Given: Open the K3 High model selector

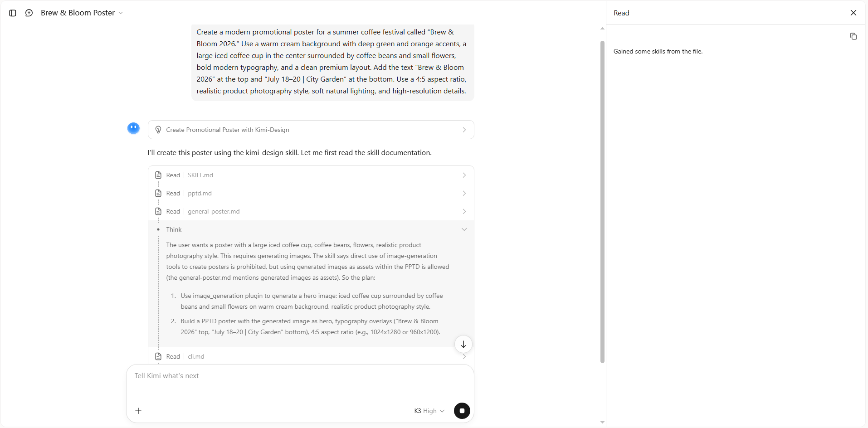Looking at the screenshot, I should 429,411.
